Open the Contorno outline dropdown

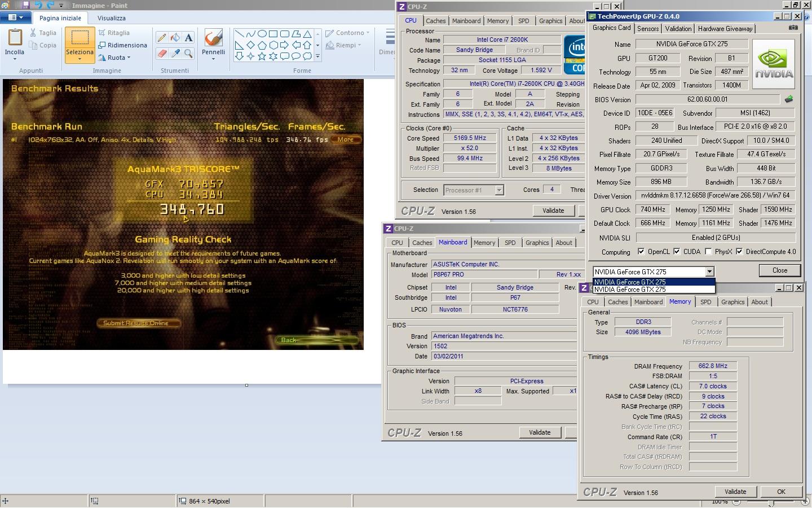[x=347, y=33]
